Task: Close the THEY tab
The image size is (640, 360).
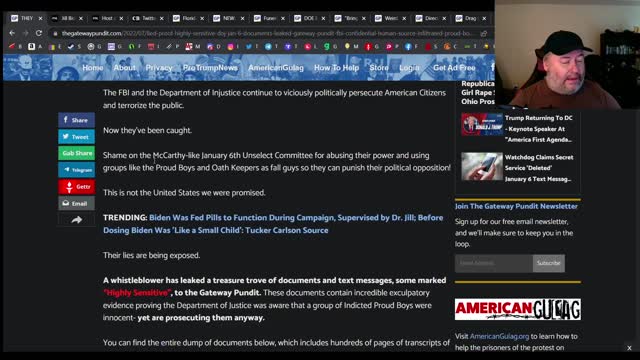Action: 40,18
